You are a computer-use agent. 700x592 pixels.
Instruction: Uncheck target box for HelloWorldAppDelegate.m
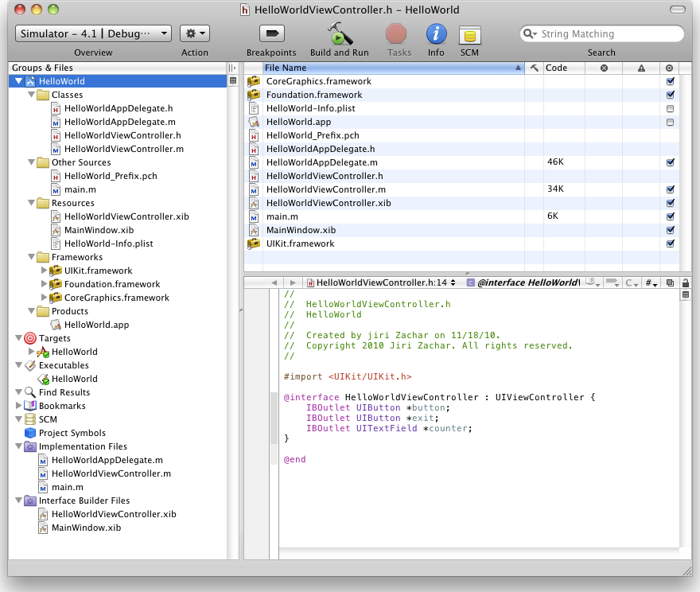pos(670,162)
